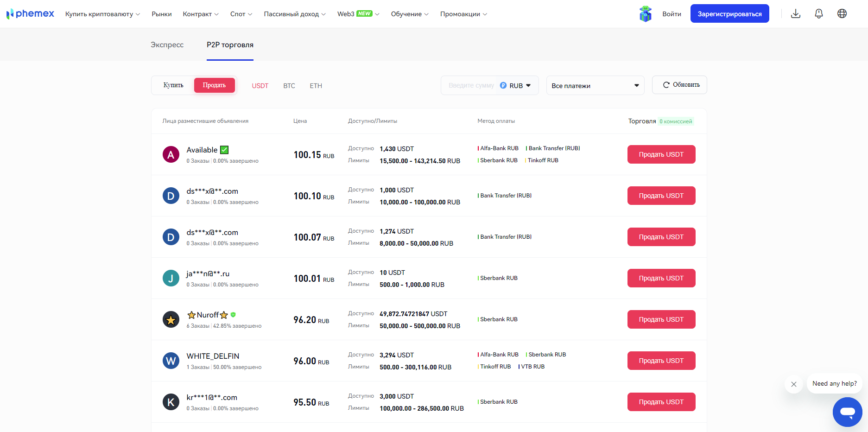The image size is (868, 432).
Task: Sell USDT to Available at 100.15
Action: click(661, 154)
